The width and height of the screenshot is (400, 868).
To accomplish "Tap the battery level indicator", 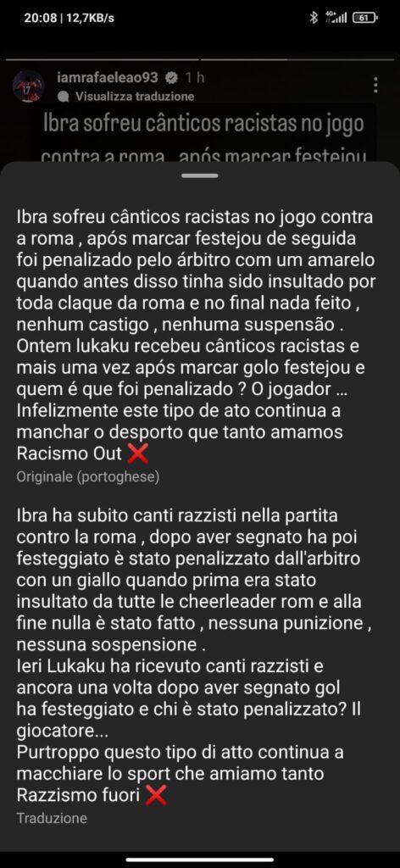I will (364, 18).
